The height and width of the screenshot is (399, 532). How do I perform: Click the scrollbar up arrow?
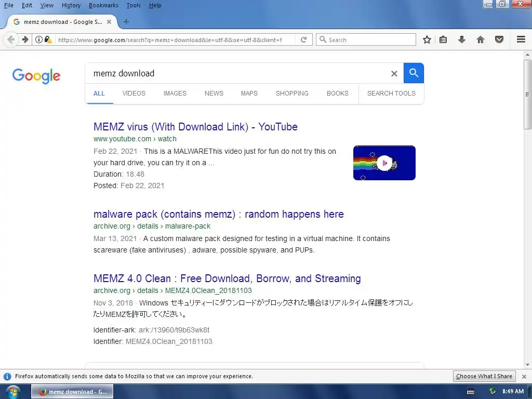[527, 55]
